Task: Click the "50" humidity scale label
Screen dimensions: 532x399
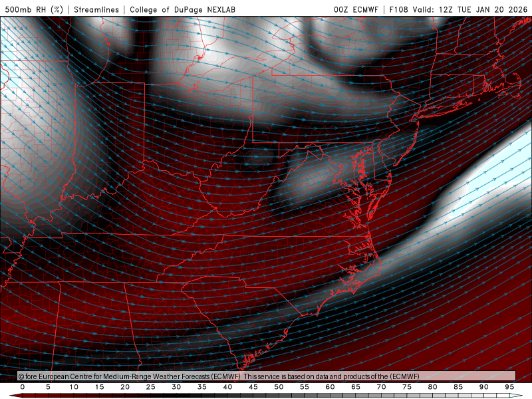Action: [279, 387]
